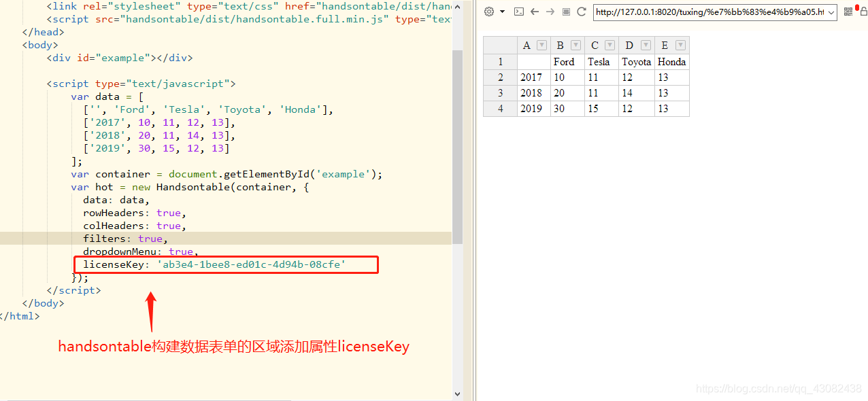Click the empty cell beside Ford in row 1
The height and width of the screenshot is (401, 868).
(x=534, y=62)
